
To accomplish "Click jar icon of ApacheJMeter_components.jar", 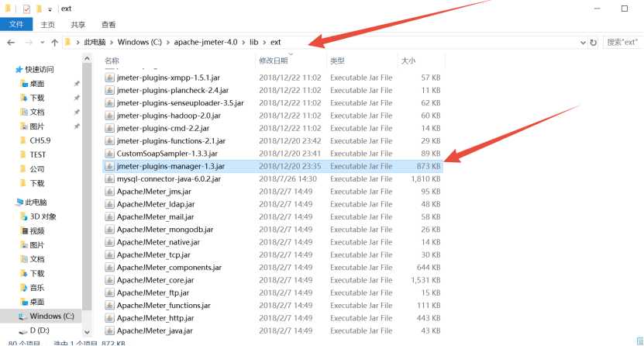I will tap(109, 268).
